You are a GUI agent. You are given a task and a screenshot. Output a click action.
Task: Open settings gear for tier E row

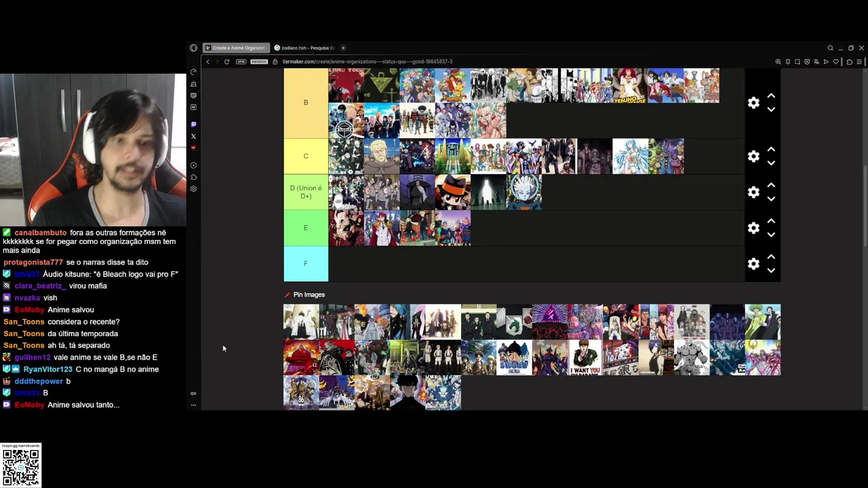coord(753,228)
